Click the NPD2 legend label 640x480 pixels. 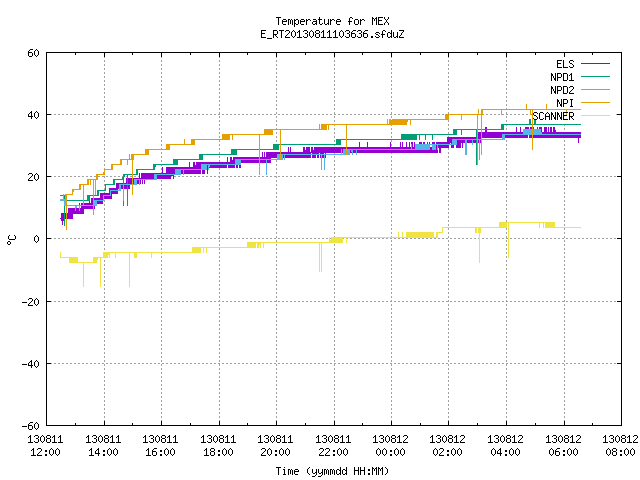(562, 90)
